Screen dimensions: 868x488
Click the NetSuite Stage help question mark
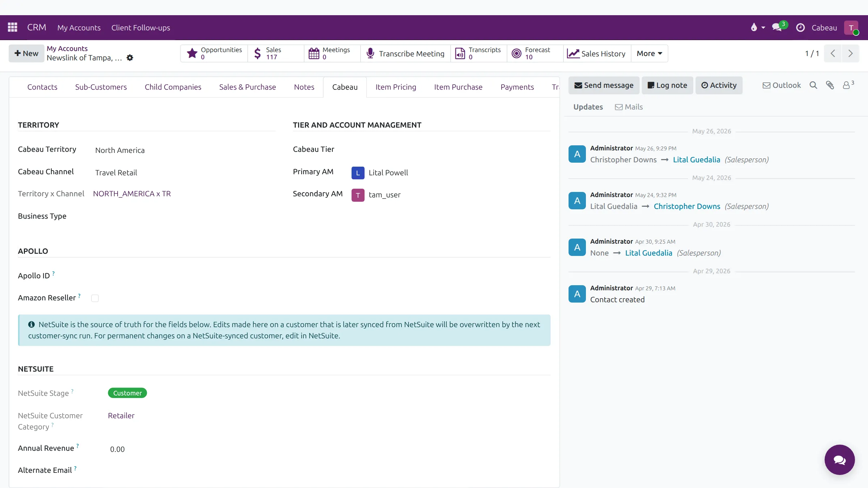point(72,391)
